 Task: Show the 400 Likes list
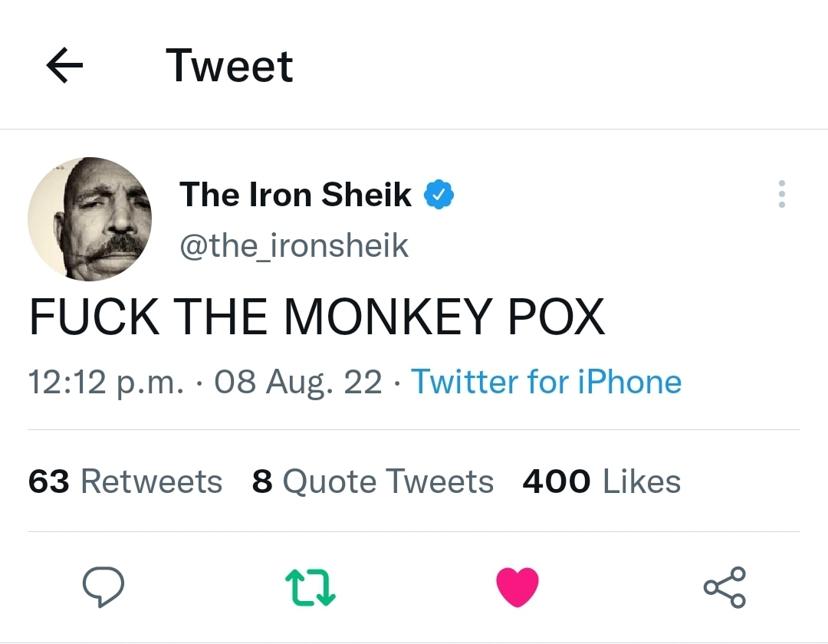pyautogui.click(x=601, y=481)
